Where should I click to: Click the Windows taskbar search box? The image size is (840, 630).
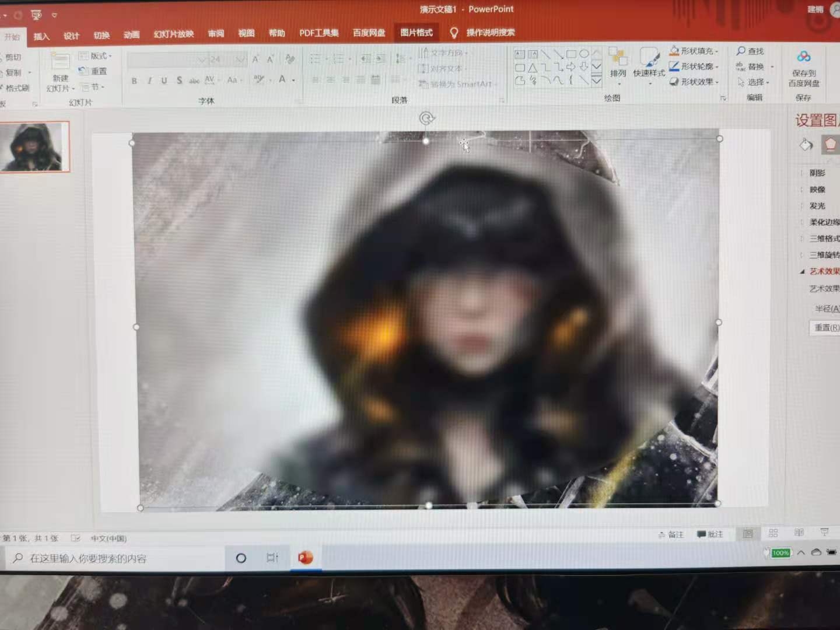point(116,558)
